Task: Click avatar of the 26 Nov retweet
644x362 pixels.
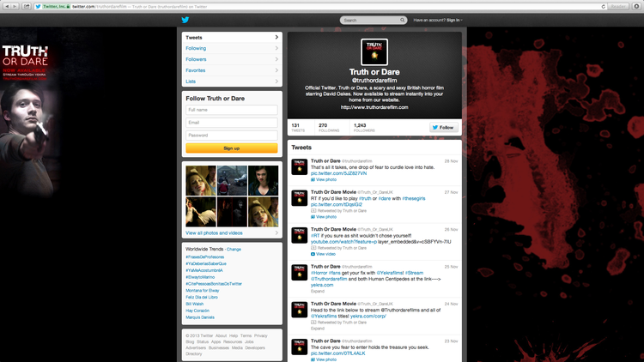Action: 300,235
